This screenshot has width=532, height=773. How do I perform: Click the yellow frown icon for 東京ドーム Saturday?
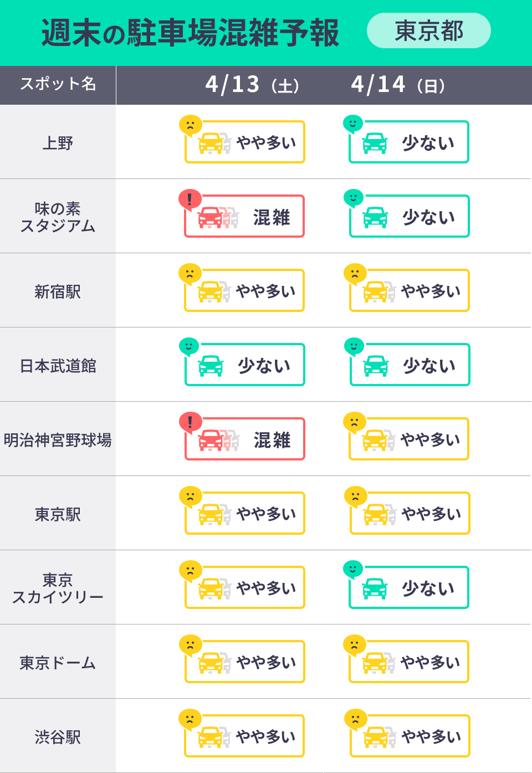190,644
